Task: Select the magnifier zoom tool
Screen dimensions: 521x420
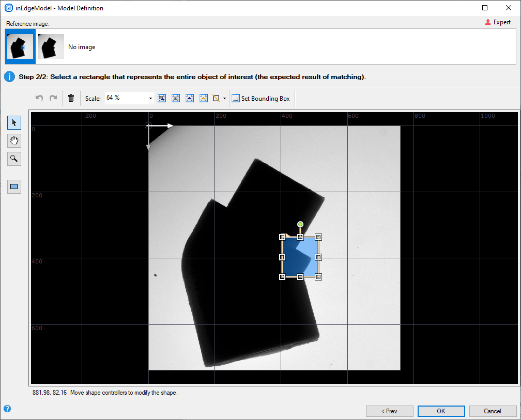Action: coord(14,159)
